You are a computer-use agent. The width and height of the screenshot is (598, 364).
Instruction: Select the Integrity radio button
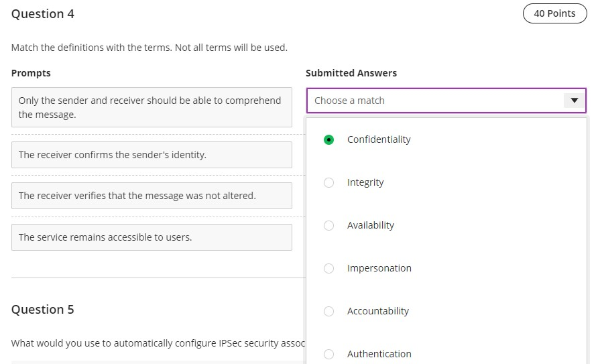[x=328, y=182]
